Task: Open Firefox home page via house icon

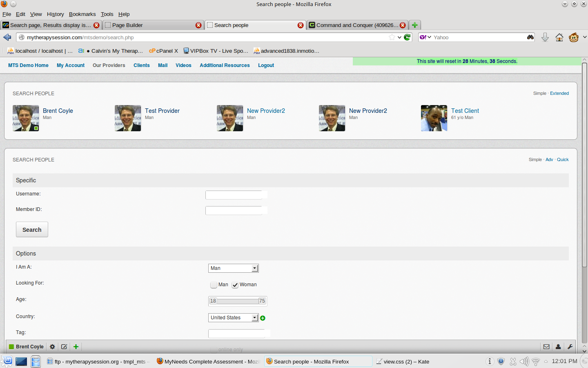Action: click(559, 38)
